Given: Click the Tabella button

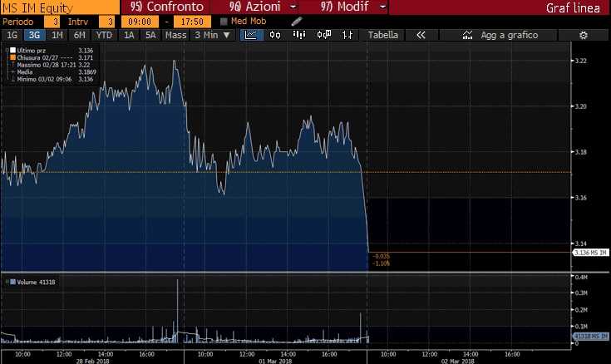Looking at the screenshot, I should point(383,35).
